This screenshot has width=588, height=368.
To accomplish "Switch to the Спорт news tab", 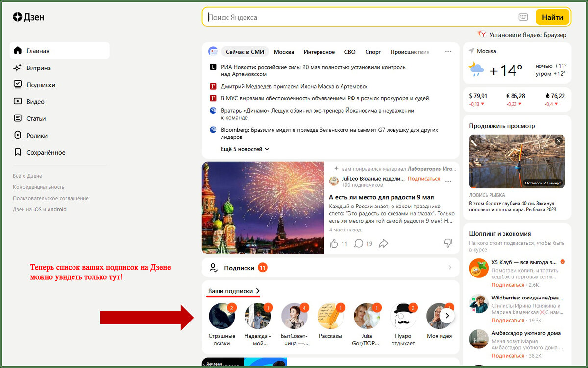I will tap(373, 52).
